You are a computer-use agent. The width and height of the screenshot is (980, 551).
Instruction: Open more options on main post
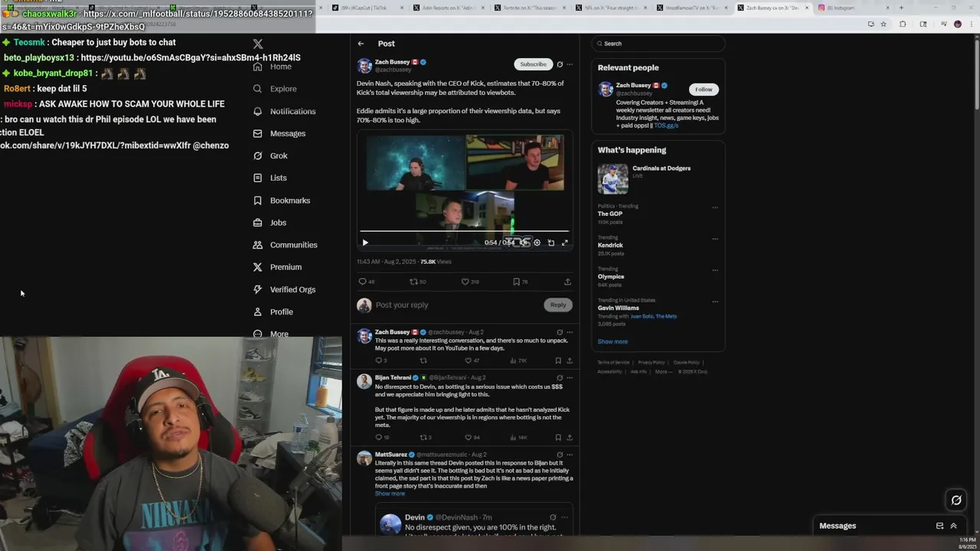click(x=570, y=64)
